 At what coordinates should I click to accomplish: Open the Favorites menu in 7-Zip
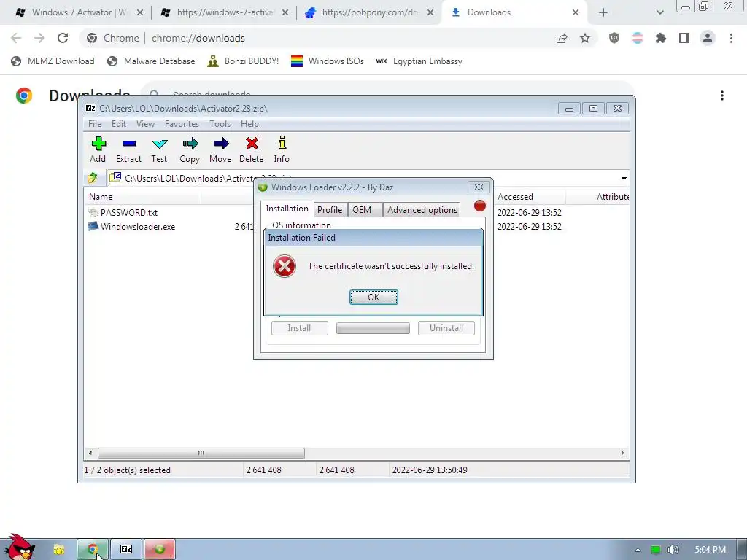coord(182,124)
